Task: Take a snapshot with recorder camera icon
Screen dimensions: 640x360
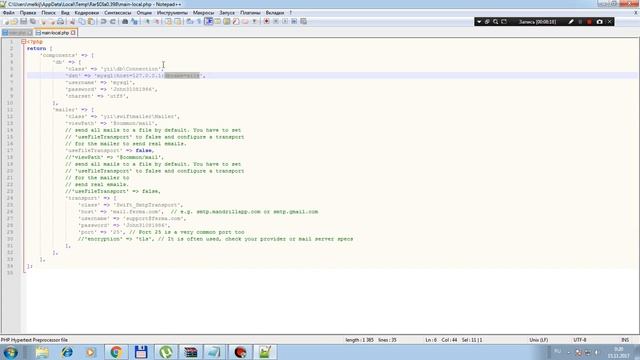Action: [x=600, y=22]
